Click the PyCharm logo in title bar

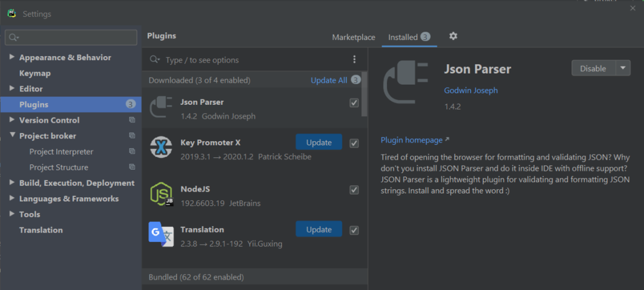point(11,14)
